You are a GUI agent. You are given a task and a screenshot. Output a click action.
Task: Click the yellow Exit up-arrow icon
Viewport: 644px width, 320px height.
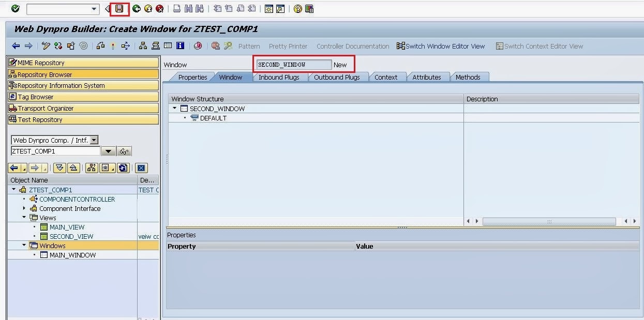148,9
